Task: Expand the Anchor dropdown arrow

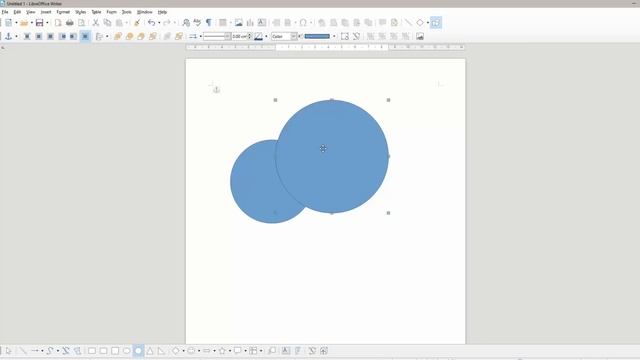Action: coord(16,37)
